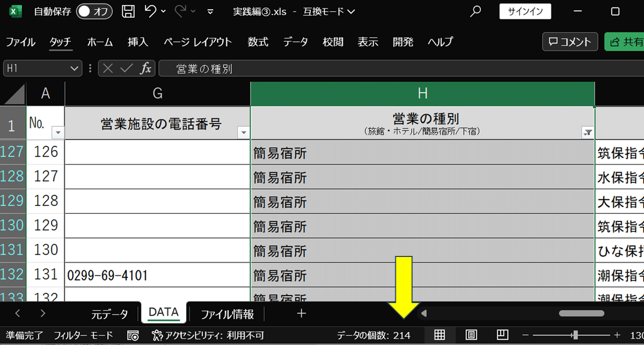Switch to the DATA sheet tab
Viewport: 644px width, 345px height.
point(164,313)
